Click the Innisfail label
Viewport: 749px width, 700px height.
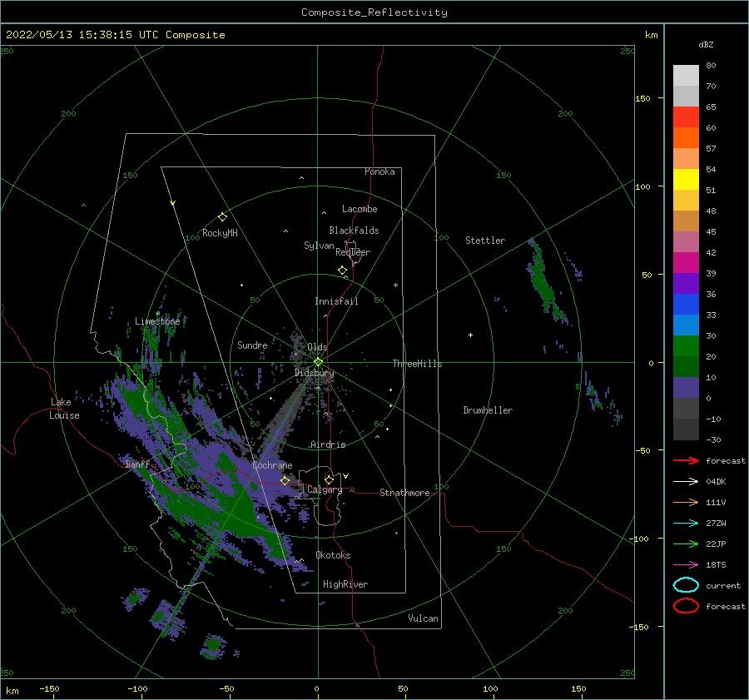336,301
